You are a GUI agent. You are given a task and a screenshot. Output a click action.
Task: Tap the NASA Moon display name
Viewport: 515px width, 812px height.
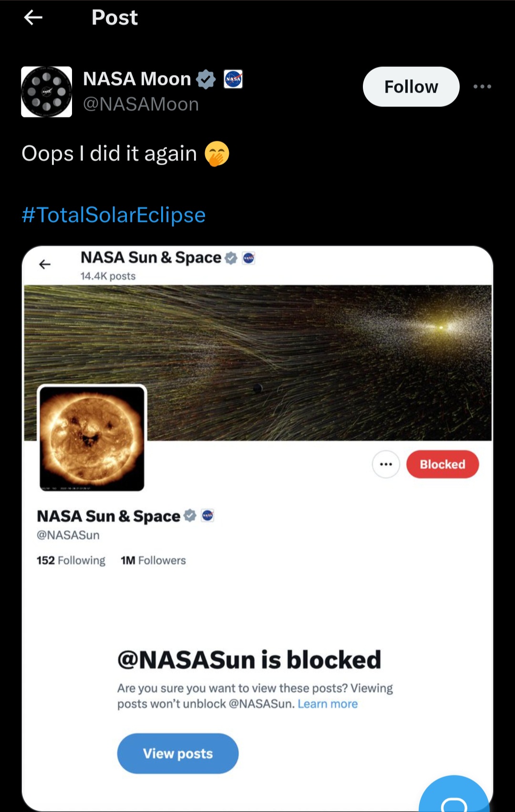(x=137, y=79)
